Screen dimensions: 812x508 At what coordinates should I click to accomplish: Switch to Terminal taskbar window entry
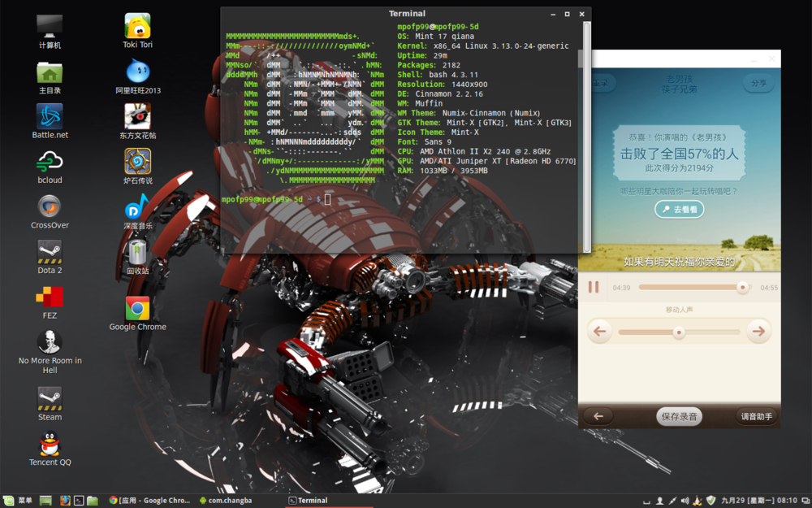[x=330, y=501]
